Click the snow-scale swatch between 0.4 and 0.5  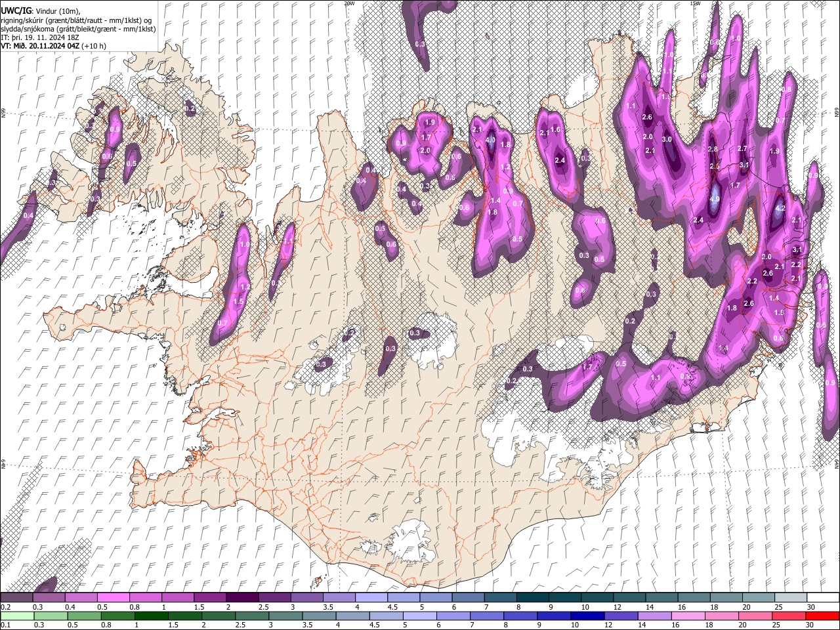click(81, 598)
